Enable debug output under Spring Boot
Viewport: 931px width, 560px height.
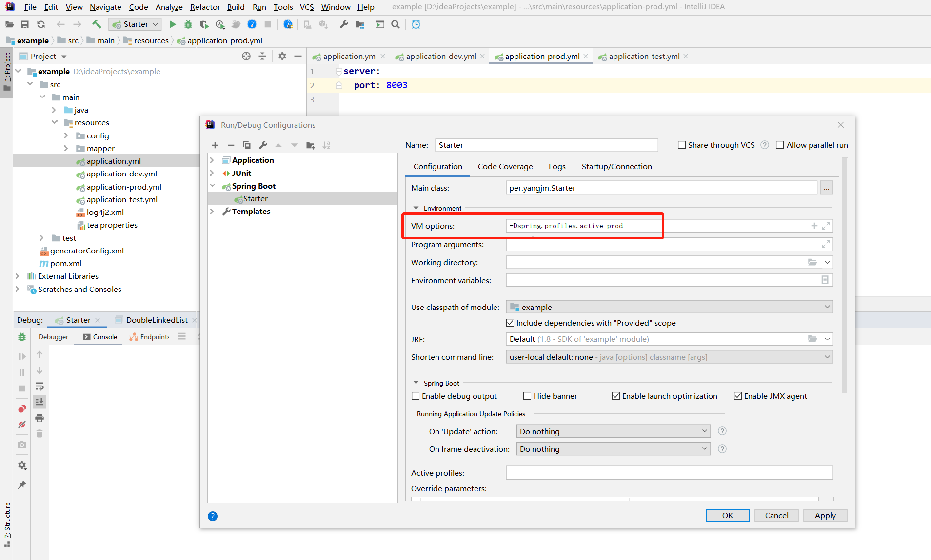(x=416, y=396)
